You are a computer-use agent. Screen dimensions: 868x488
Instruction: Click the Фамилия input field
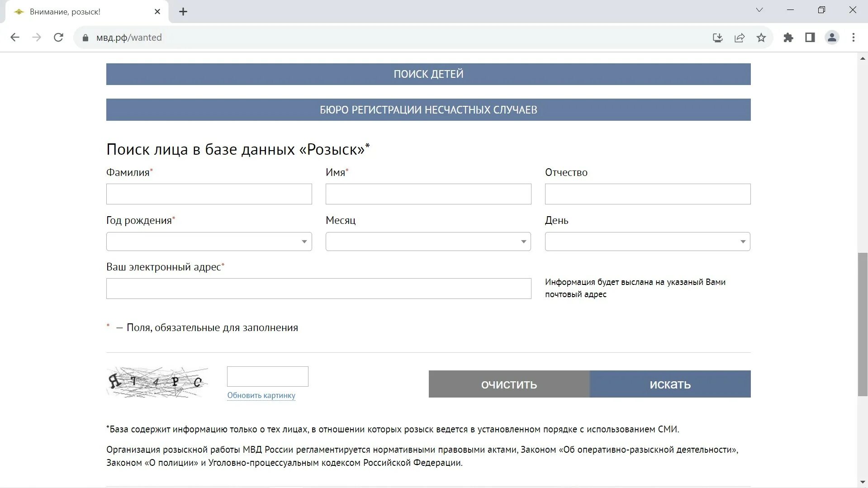coord(209,194)
